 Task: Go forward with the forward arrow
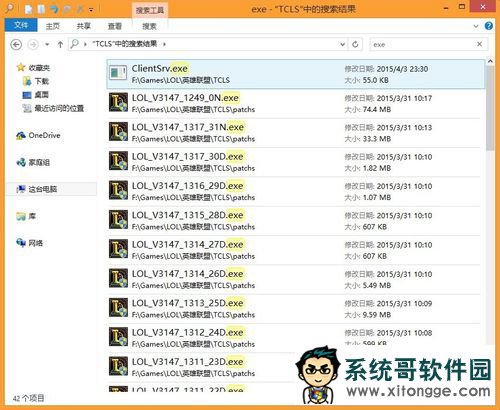coord(33,44)
